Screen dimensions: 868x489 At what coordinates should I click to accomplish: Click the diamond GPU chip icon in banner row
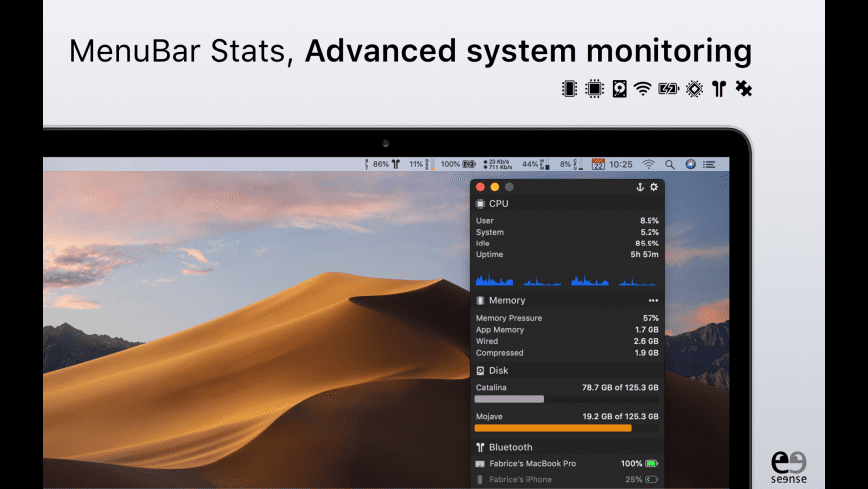(x=694, y=89)
